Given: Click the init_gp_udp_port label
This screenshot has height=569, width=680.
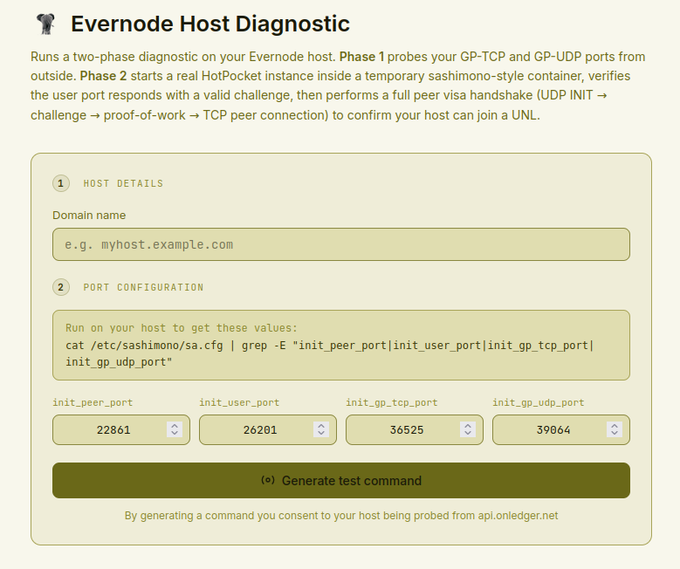Looking at the screenshot, I should [x=538, y=402].
